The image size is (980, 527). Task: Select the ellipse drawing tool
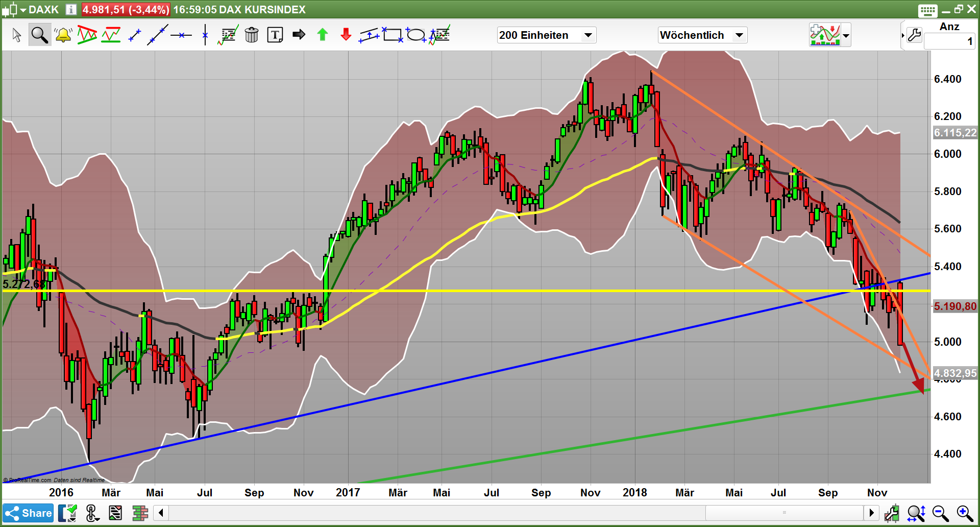tap(416, 34)
